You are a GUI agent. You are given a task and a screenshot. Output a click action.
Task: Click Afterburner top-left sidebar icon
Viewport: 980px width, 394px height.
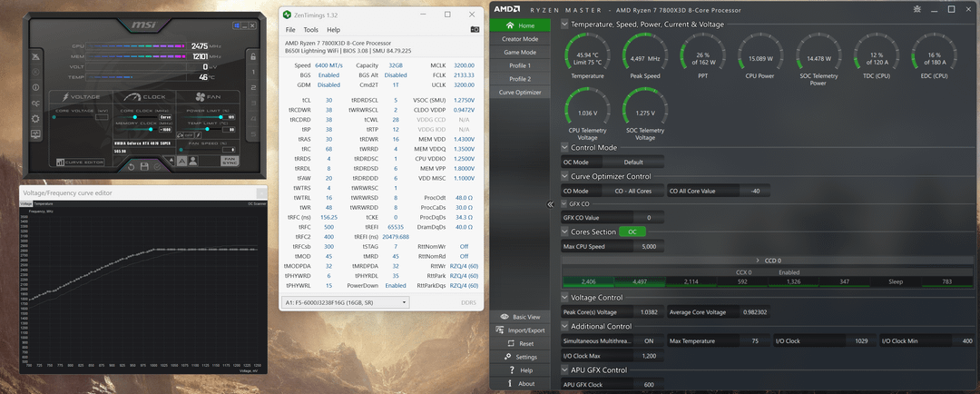pyautogui.click(x=35, y=56)
